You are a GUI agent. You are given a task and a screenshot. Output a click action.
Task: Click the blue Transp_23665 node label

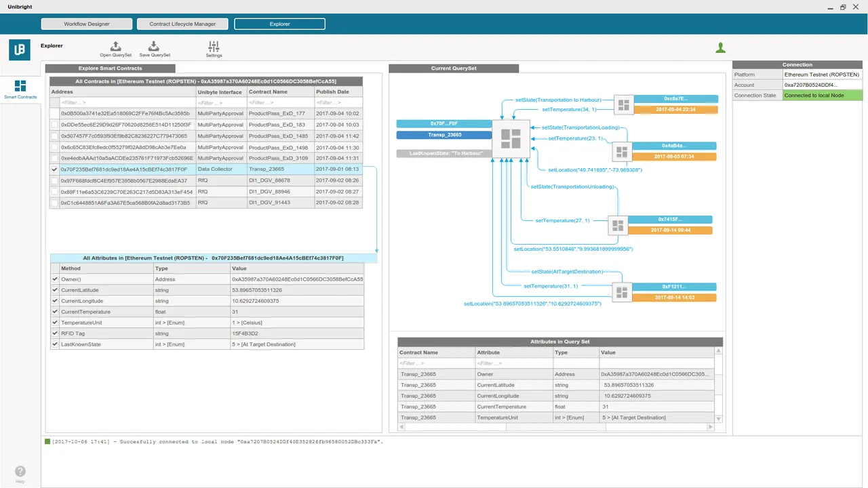(x=443, y=135)
